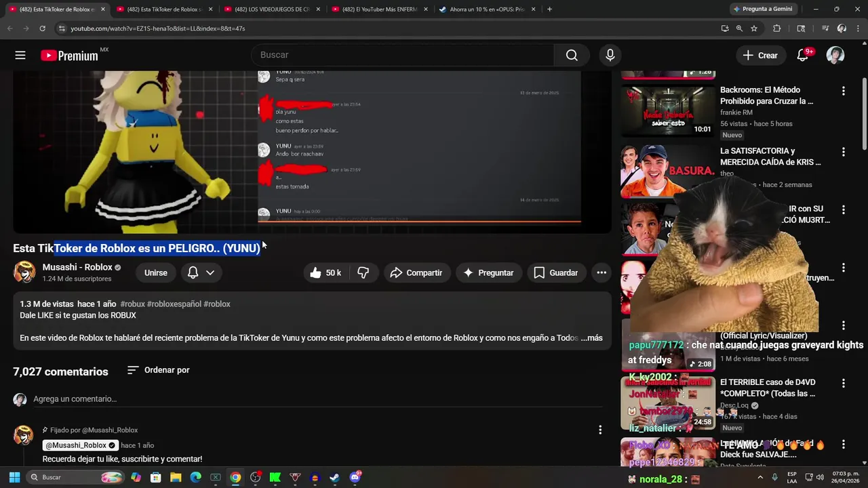Open a new browser tab

pos(549,9)
